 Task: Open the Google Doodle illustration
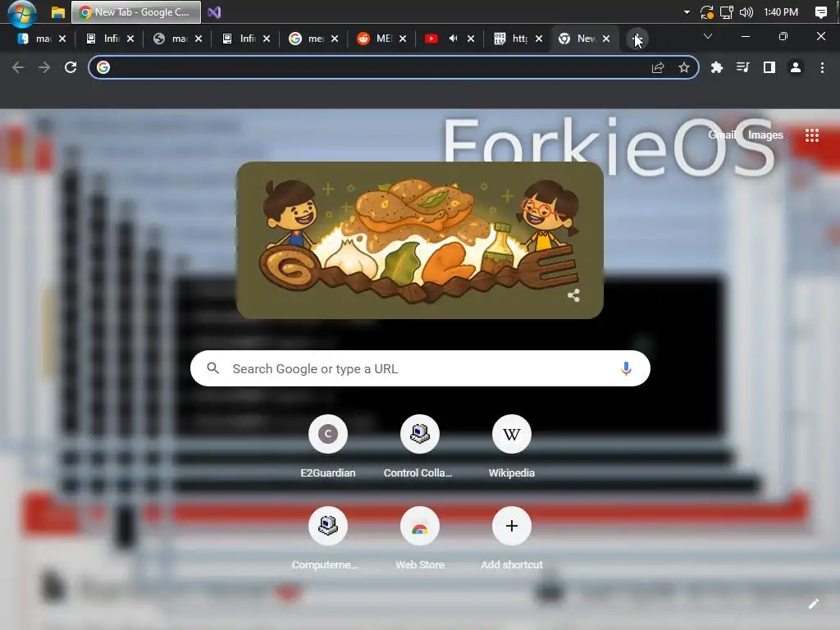click(x=419, y=240)
